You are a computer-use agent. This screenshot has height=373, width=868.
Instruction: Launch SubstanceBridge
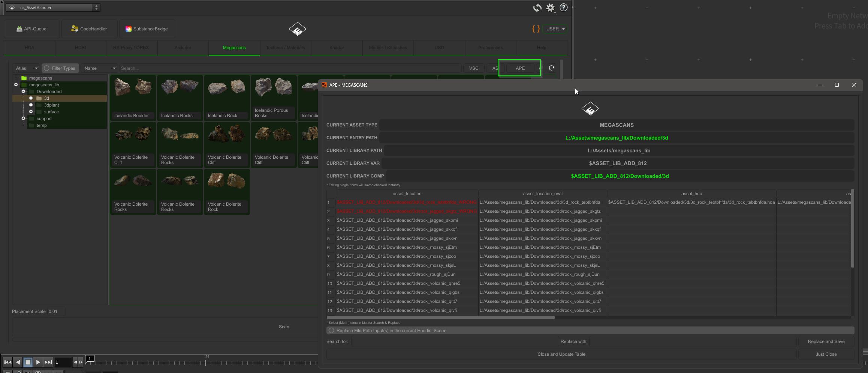coord(147,29)
